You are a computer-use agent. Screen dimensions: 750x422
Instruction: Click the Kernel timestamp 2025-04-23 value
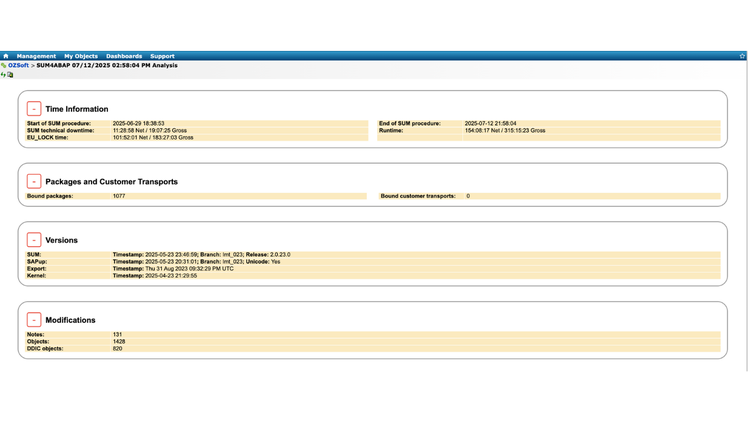coord(154,276)
